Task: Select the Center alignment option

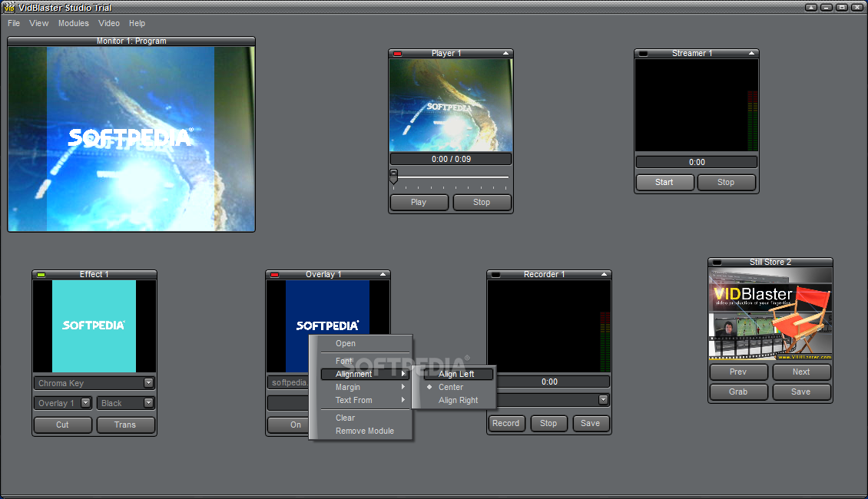Action: 459,387
